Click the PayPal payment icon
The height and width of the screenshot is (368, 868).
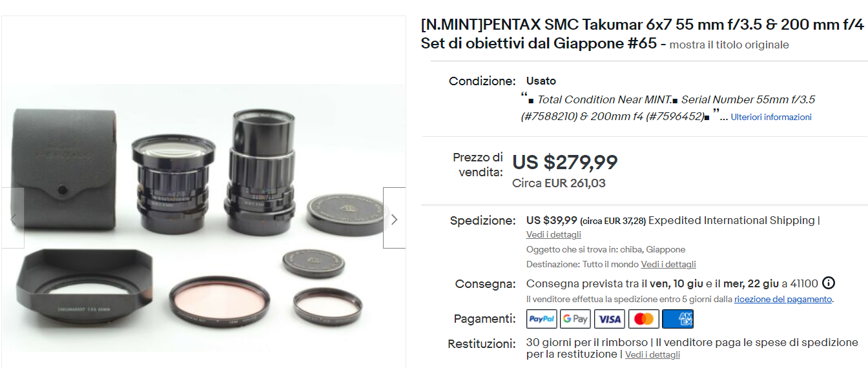pyautogui.click(x=542, y=319)
